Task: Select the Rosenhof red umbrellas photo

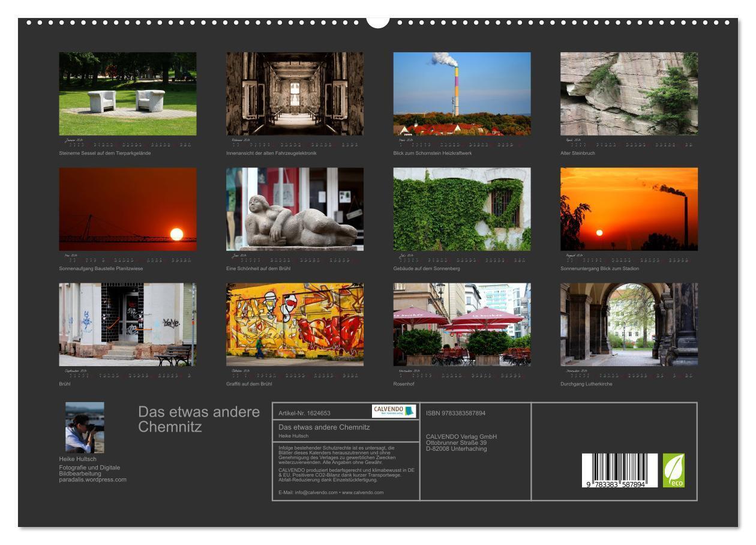Action: [x=462, y=325]
